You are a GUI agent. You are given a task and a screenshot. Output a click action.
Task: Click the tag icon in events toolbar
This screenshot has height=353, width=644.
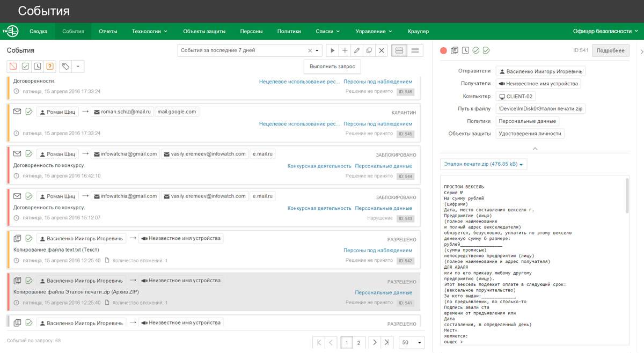[x=65, y=67]
